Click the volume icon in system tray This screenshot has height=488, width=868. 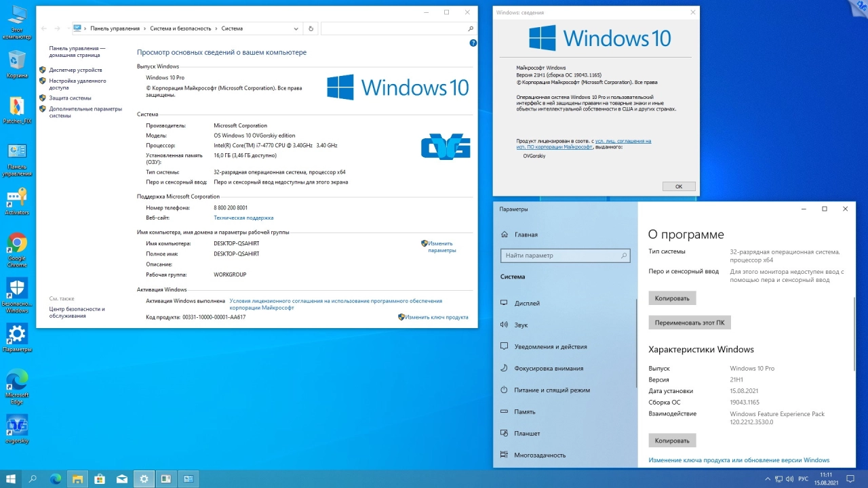789,479
